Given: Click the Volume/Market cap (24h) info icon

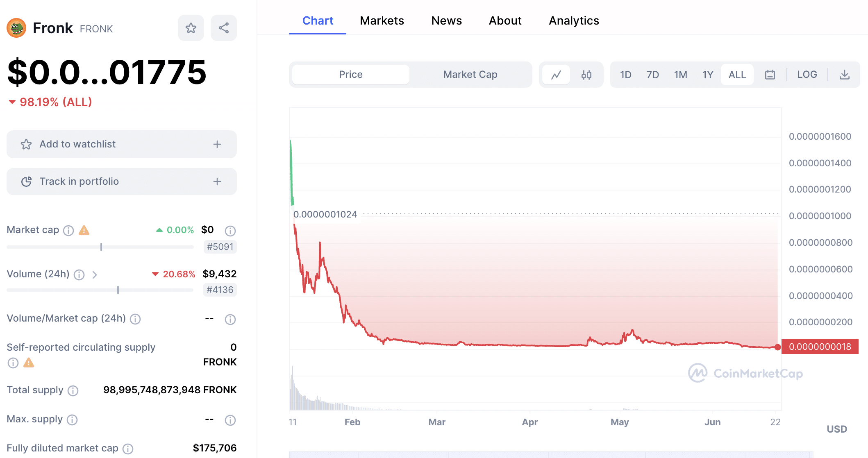Looking at the screenshot, I should pyautogui.click(x=135, y=319).
